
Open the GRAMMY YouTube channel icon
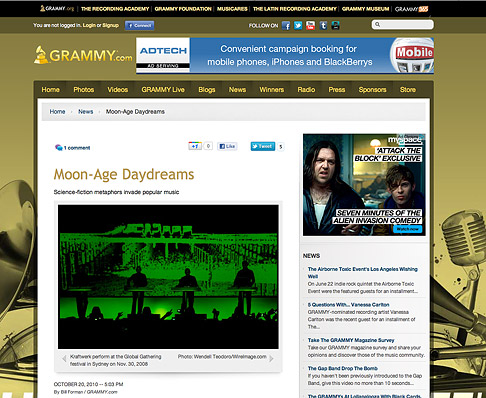310,25
